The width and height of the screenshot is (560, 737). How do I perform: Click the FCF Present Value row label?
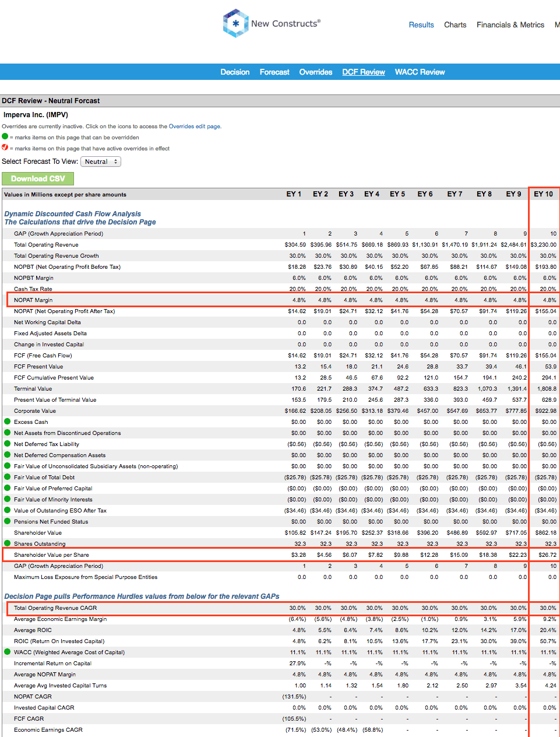point(38,366)
